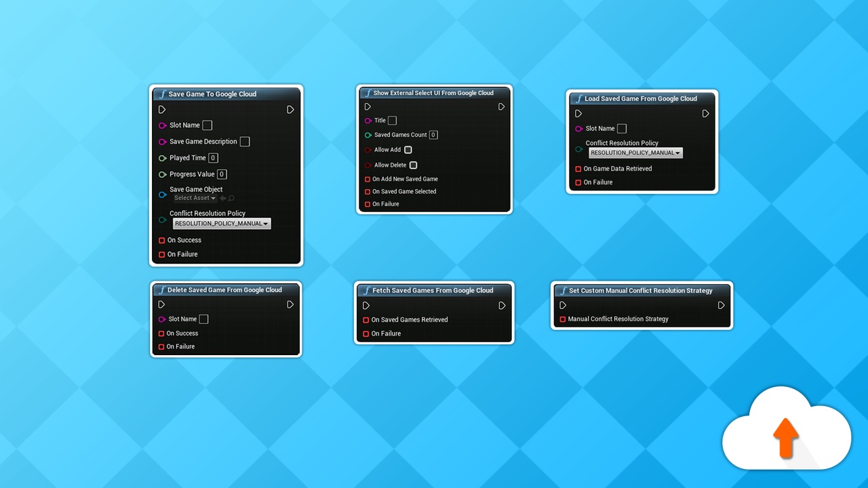Select Set Custom Manual Conflict Resolution Strategy title
The height and width of the screenshot is (488, 868).
click(641, 291)
